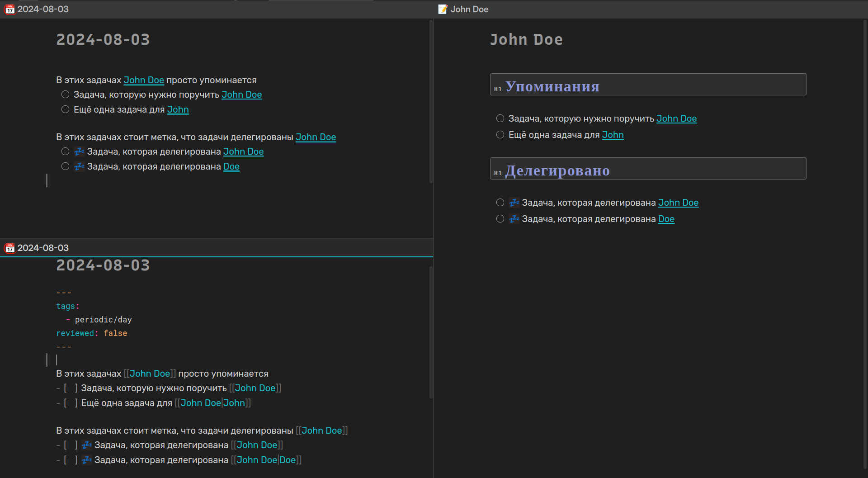Viewport: 868px width, 478px height.
Task: Click the Упоминания heading
Action: coord(552,86)
